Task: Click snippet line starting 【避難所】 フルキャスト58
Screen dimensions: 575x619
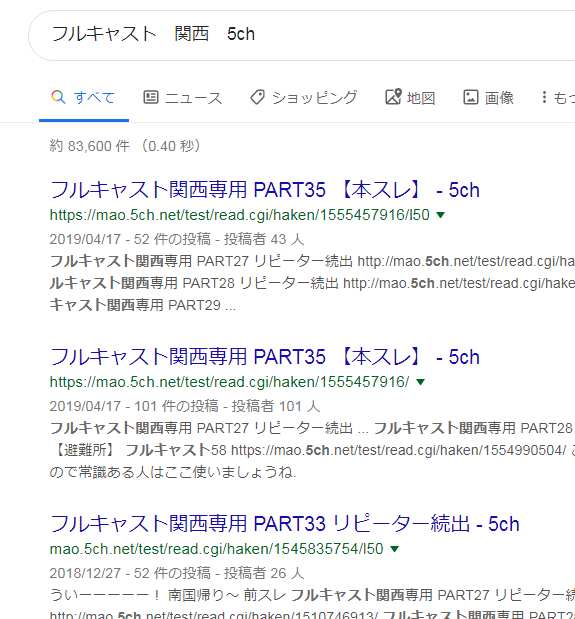Action: [x=312, y=450]
